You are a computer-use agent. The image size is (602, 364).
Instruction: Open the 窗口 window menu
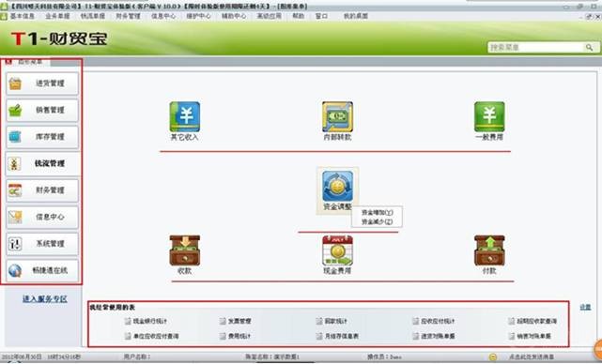322,16
